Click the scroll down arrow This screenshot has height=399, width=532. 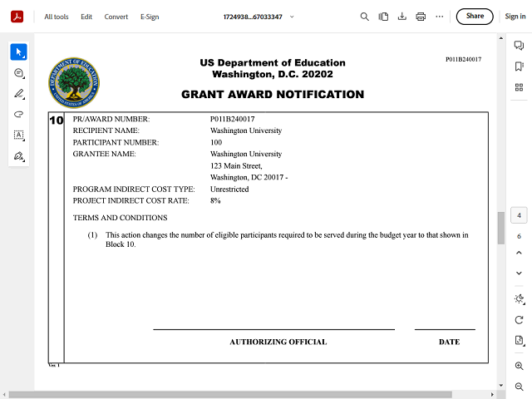pyautogui.click(x=501, y=386)
